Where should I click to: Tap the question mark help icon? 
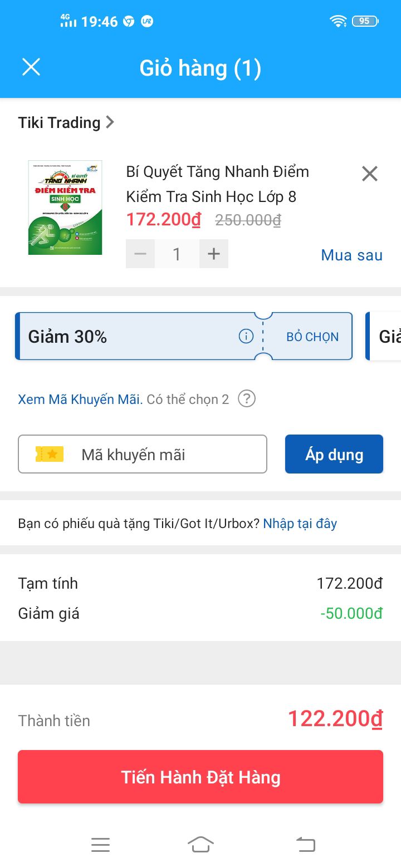[x=247, y=399]
